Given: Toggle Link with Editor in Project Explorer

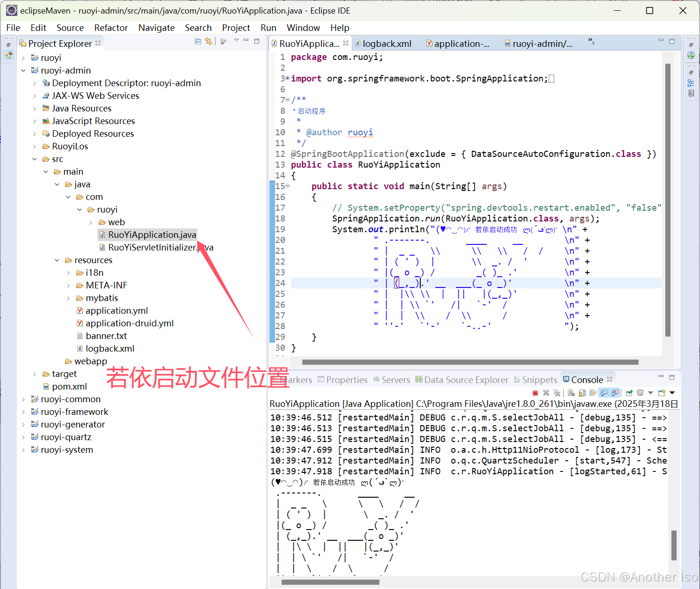Looking at the screenshot, I should click(209, 42).
